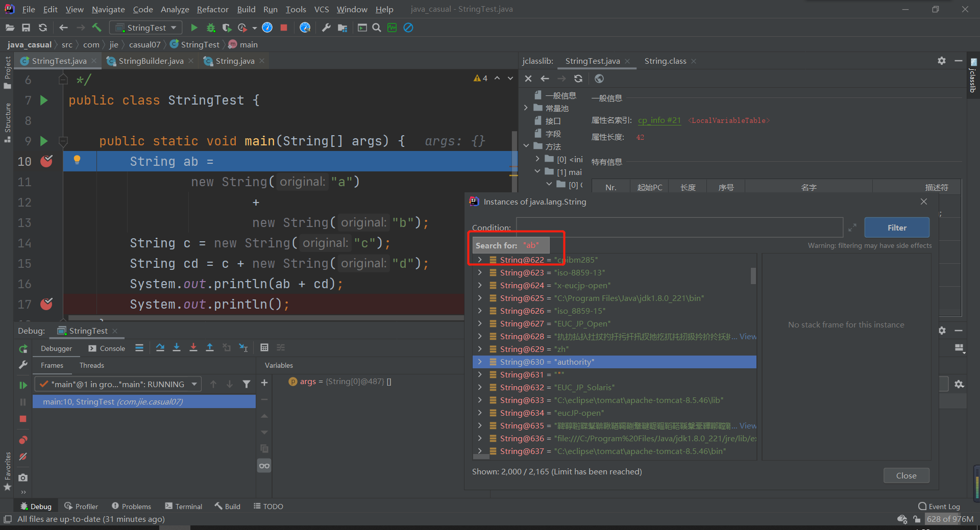Image resolution: width=980 pixels, height=530 pixels.
Task: Navigate back arrow in main toolbar
Action: click(63, 28)
